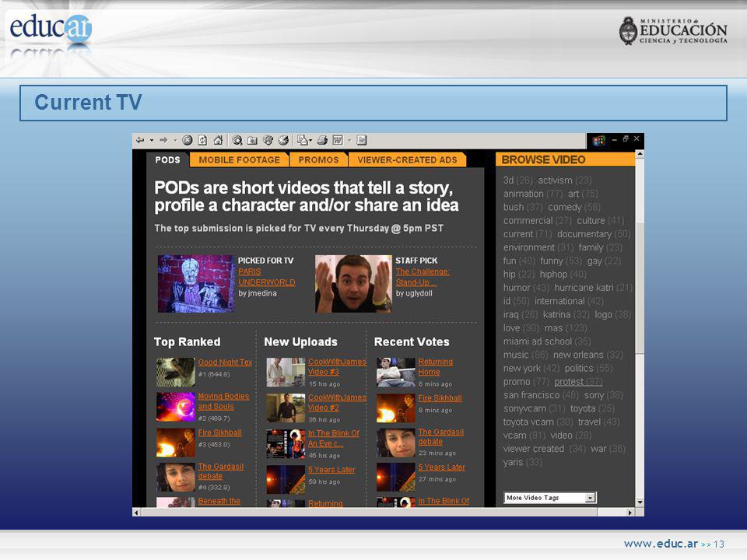The width and height of the screenshot is (747, 560).
Task: Click the Mail toolbar icon
Action: 302,140
